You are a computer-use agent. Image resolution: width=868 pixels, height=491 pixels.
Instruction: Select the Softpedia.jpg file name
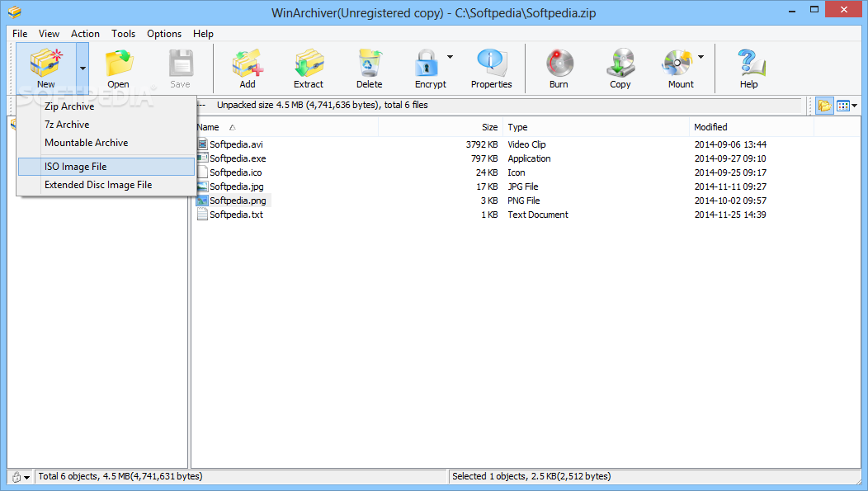(x=237, y=186)
